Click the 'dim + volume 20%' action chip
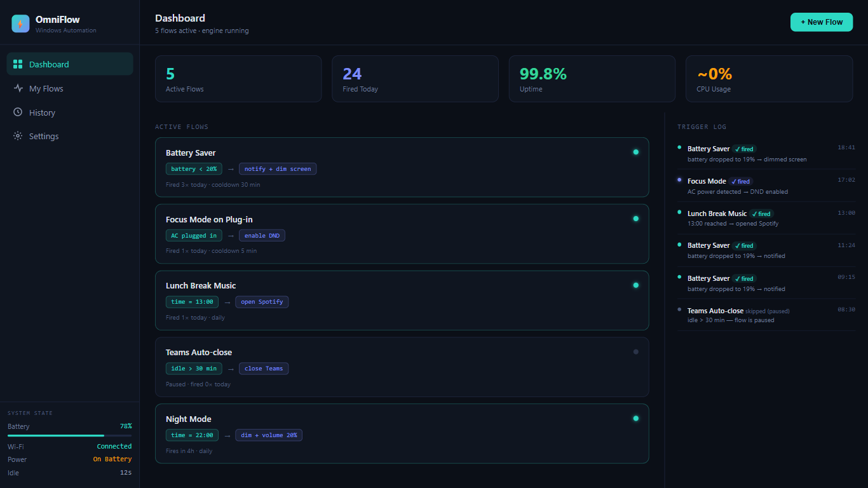Image resolution: width=868 pixels, height=488 pixels. coord(269,435)
